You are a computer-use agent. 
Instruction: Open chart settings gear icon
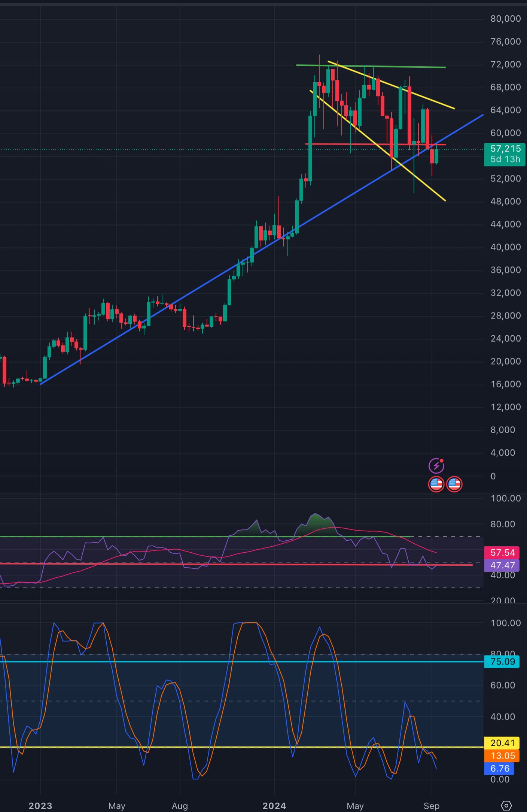tap(506, 805)
